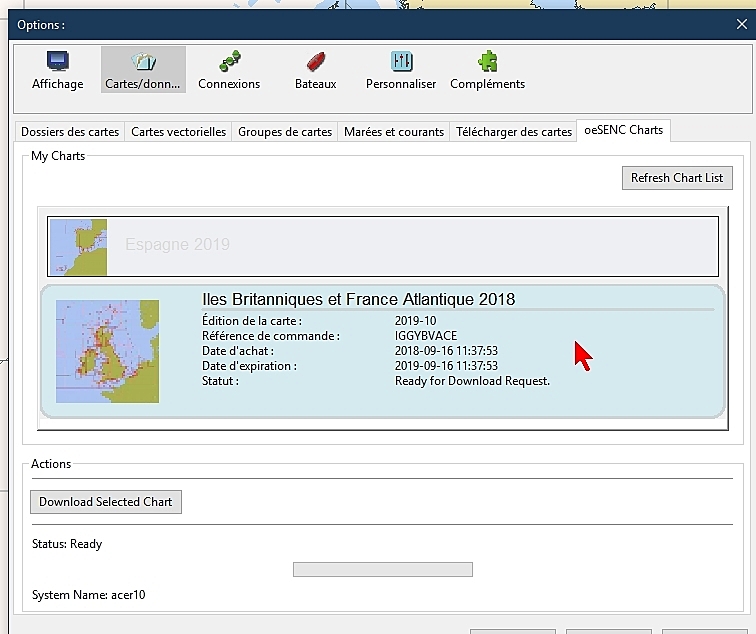This screenshot has height=634, width=756.
Task: Click the 'Statut :' label
Action: pyautogui.click(x=220, y=381)
